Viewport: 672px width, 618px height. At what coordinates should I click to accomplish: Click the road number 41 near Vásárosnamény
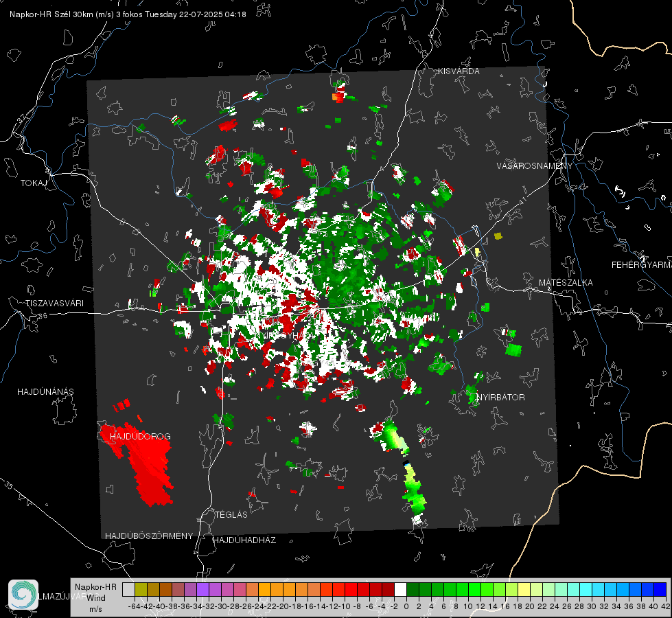click(x=522, y=201)
